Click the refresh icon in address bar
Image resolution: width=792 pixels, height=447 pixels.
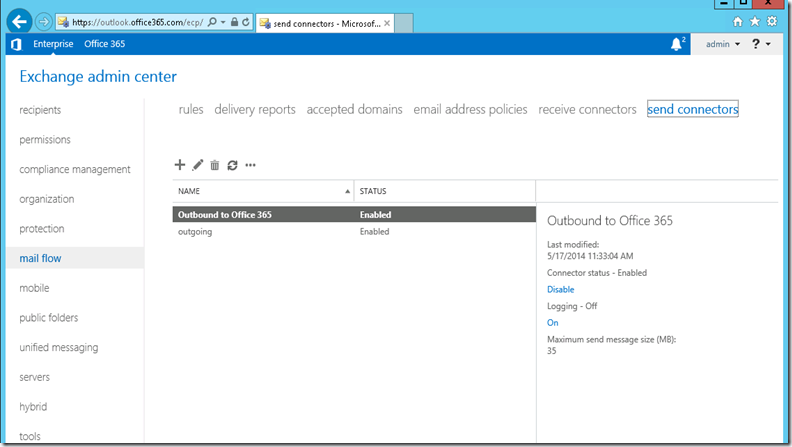tap(246, 22)
